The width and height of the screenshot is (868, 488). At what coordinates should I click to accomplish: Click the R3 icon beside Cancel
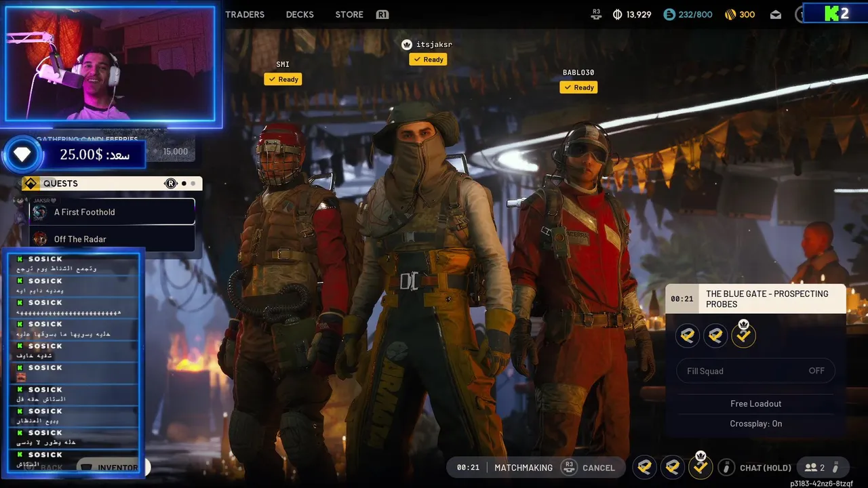click(568, 467)
